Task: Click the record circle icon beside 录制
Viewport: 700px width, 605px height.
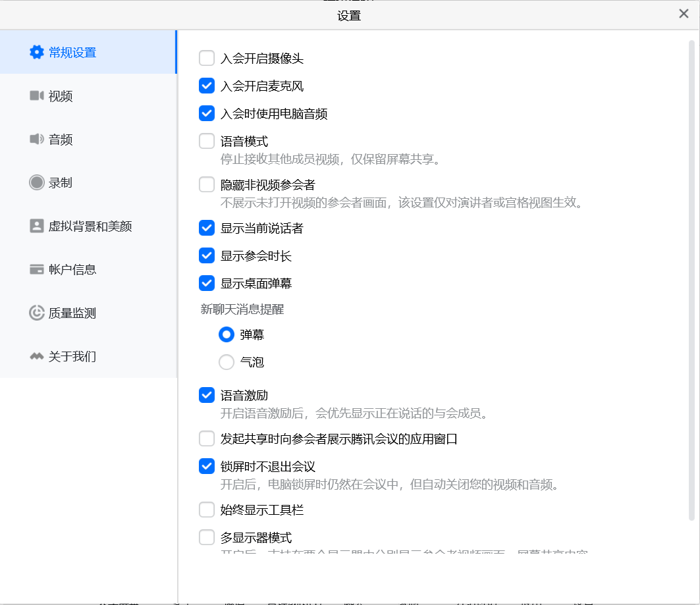Action: pyautogui.click(x=37, y=182)
